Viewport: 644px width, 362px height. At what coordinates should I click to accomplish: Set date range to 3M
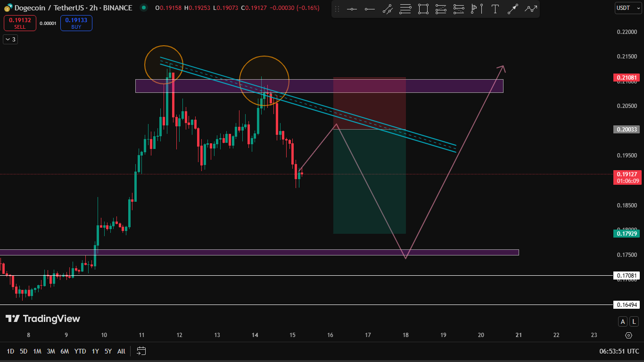coord(51,351)
